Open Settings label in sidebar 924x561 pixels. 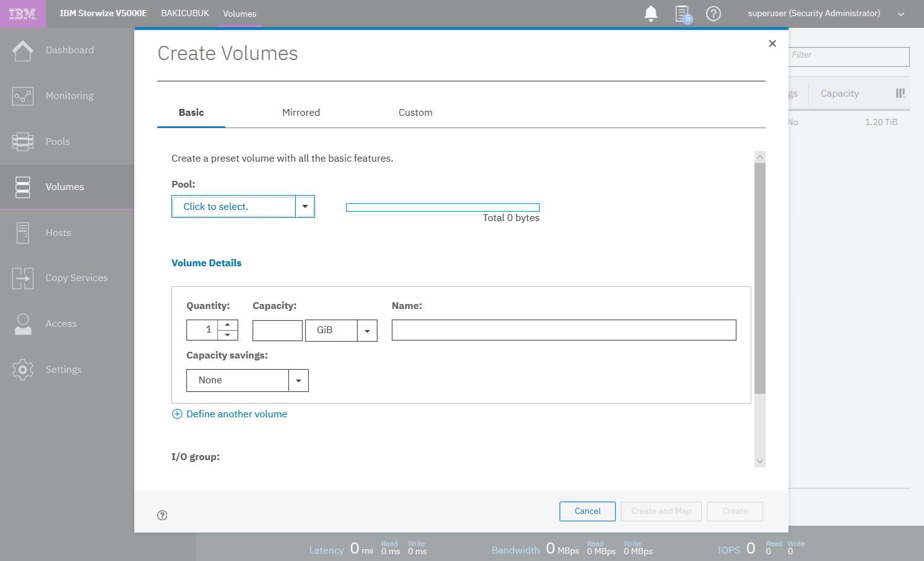tap(64, 370)
